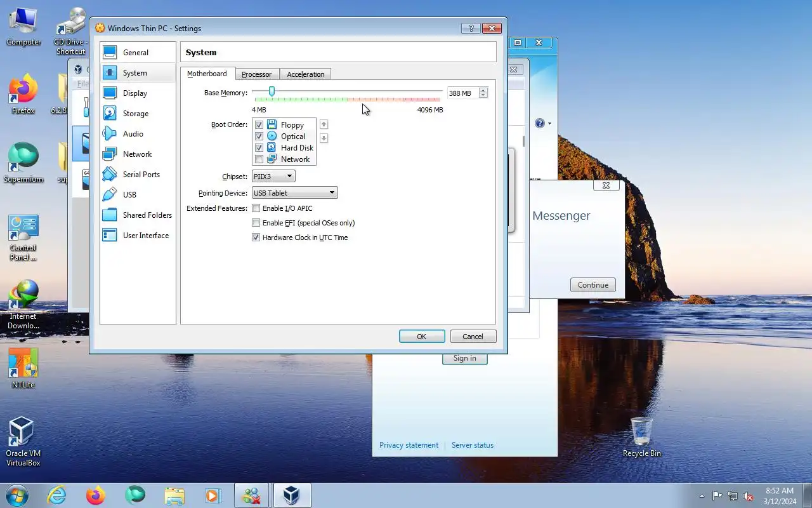This screenshot has height=508, width=812.
Task: Uncheck Optical in the boot order
Action: [259, 137]
